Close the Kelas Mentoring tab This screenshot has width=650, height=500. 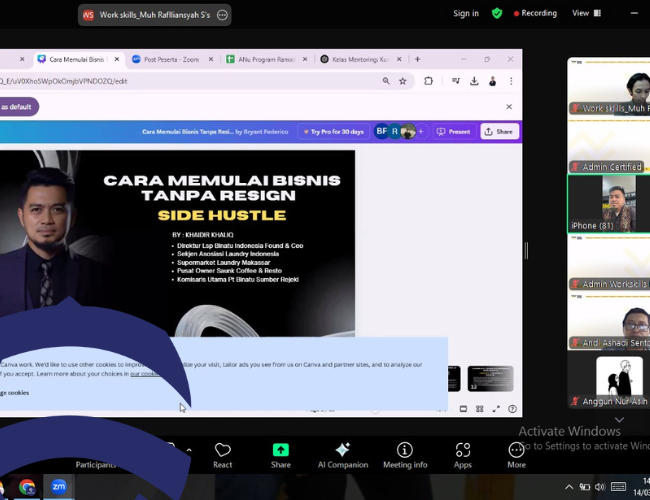[399, 59]
